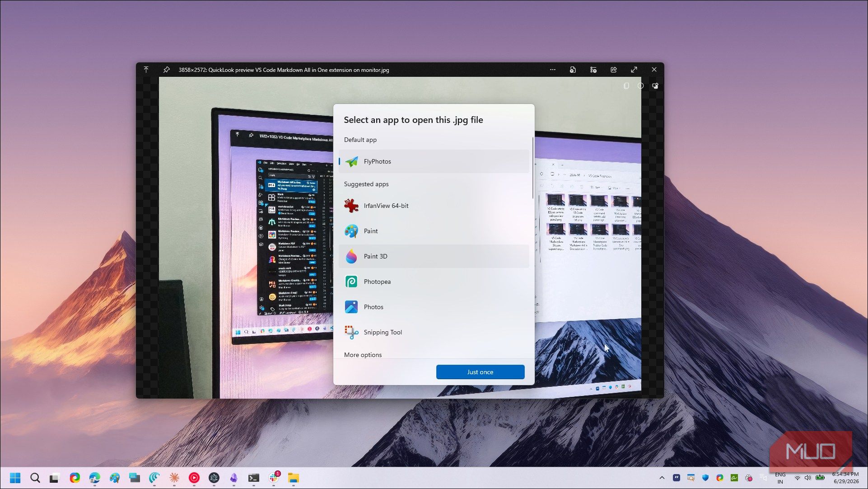Select Photos from the app list

(x=434, y=307)
